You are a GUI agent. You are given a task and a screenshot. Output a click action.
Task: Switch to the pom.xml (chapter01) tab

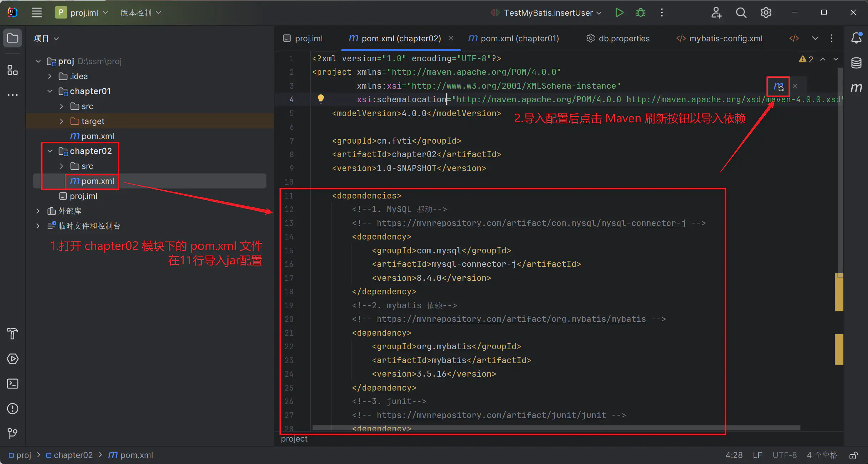click(514, 38)
